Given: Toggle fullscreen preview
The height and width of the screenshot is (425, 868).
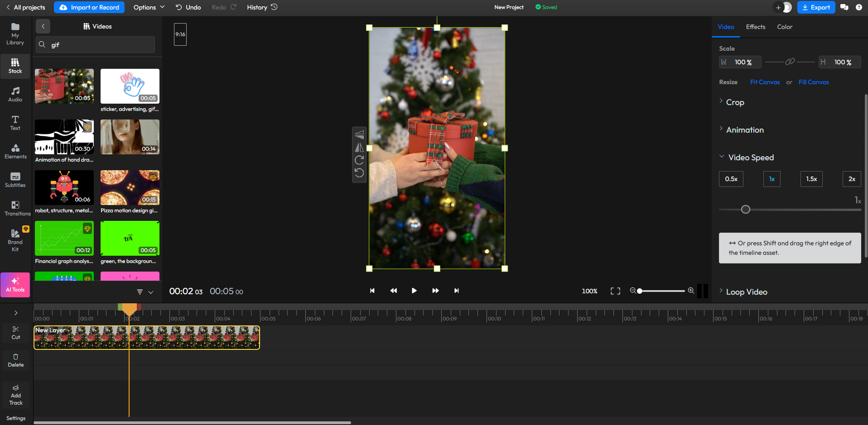Looking at the screenshot, I should 615,291.
